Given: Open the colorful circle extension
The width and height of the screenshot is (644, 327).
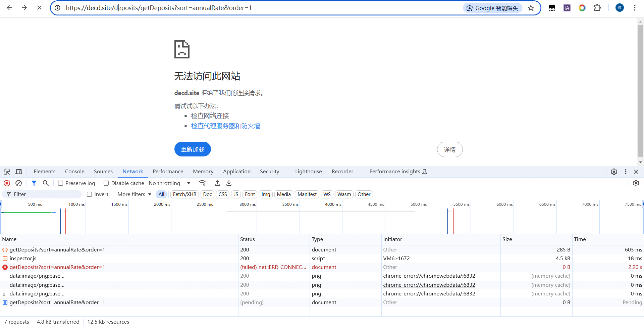Looking at the screenshot, I should click(x=582, y=8).
